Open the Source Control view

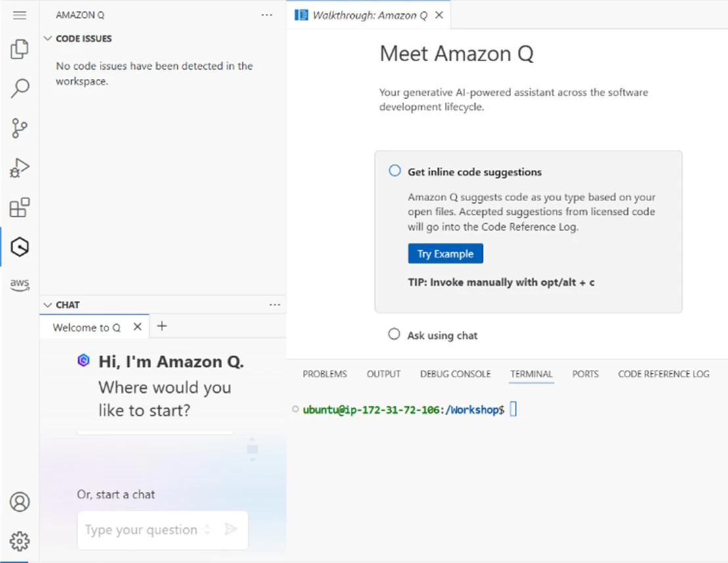point(20,128)
